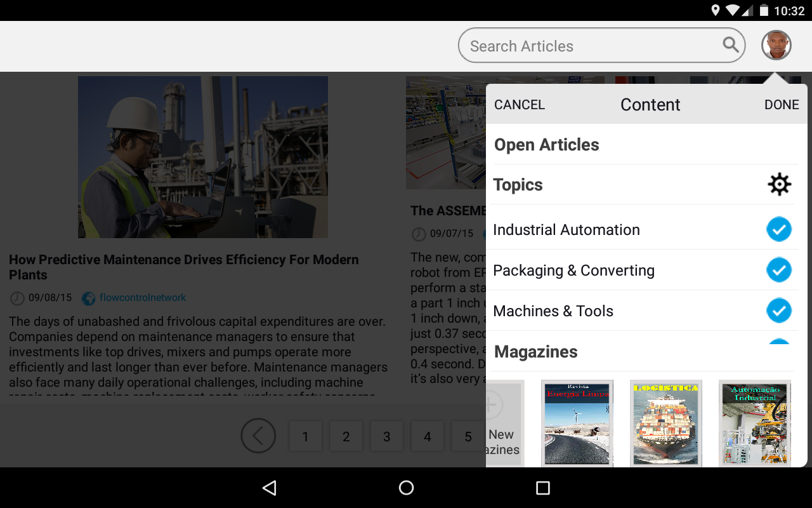812x508 pixels.
Task: Open Topics settings gear
Action: (x=779, y=185)
